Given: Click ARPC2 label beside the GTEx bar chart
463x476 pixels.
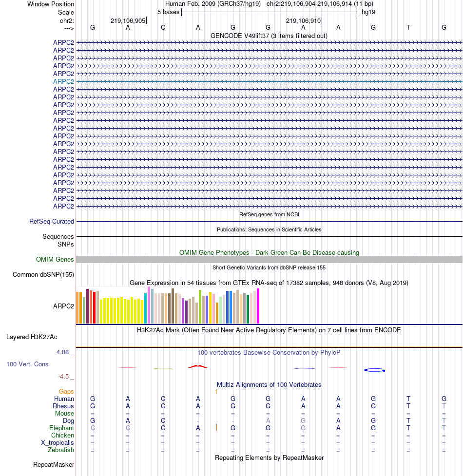Looking at the screenshot, I should [x=63, y=306].
